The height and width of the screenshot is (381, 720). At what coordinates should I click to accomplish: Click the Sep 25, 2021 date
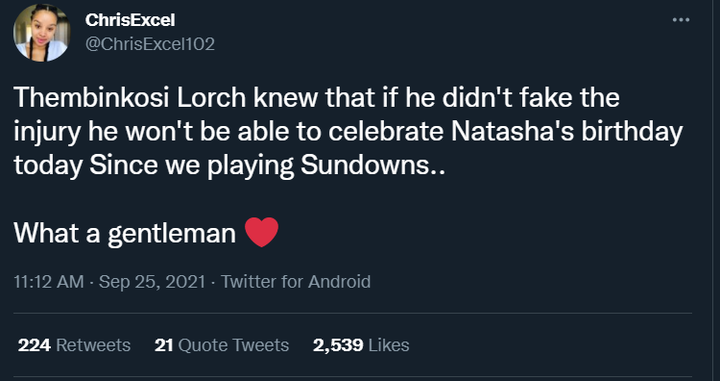(x=152, y=281)
